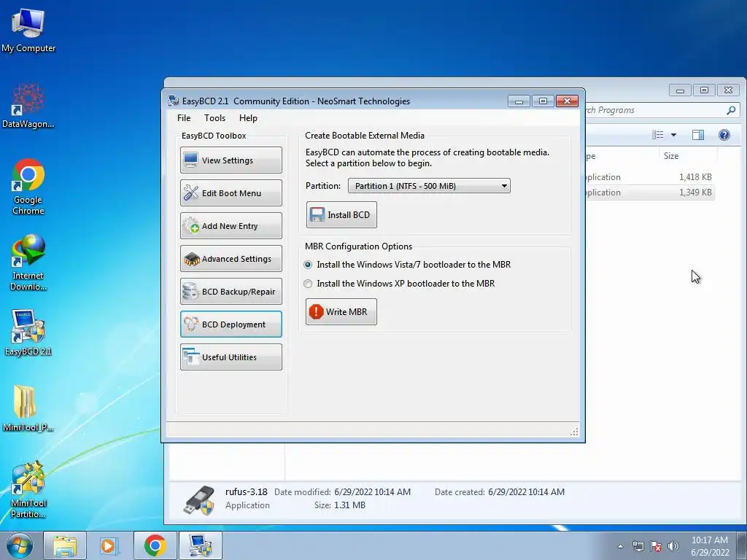Select the 1,349 KB file row
747x560 pixels.
tap(650, 192)
